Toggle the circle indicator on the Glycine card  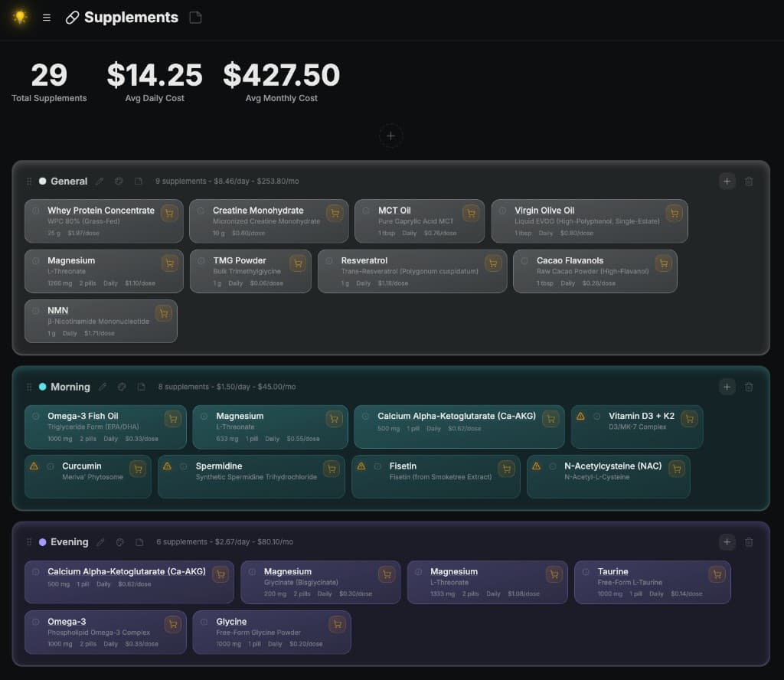[204, 622]
